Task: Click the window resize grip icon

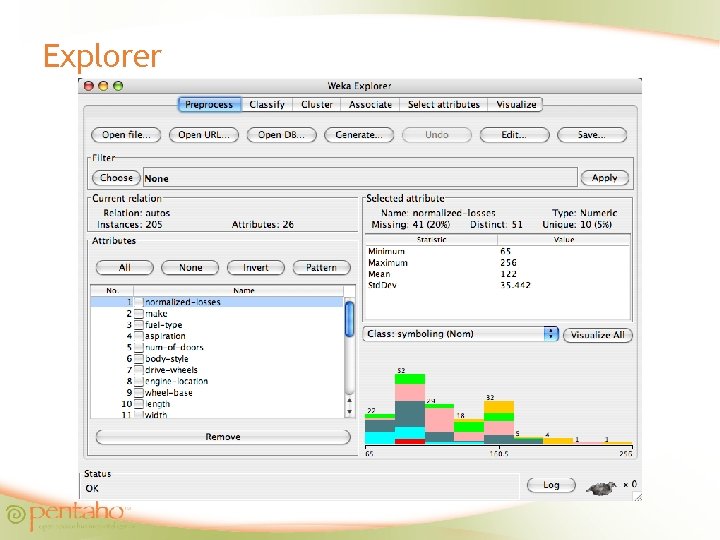Action: point(637,496)
